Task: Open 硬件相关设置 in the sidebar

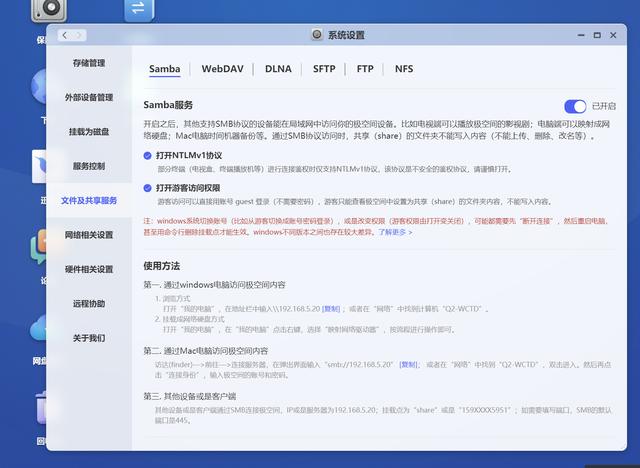Action: click(89, 269)
